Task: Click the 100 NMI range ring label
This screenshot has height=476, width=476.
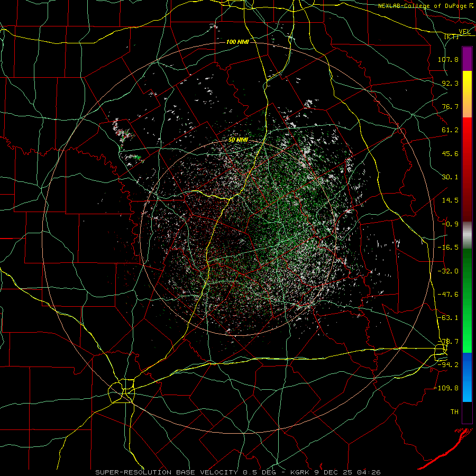Action: pos(237,42)
